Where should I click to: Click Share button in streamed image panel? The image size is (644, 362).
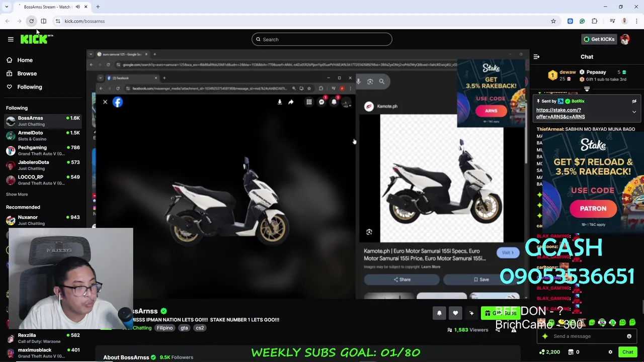pyautogui.click(x=401, y=280)
